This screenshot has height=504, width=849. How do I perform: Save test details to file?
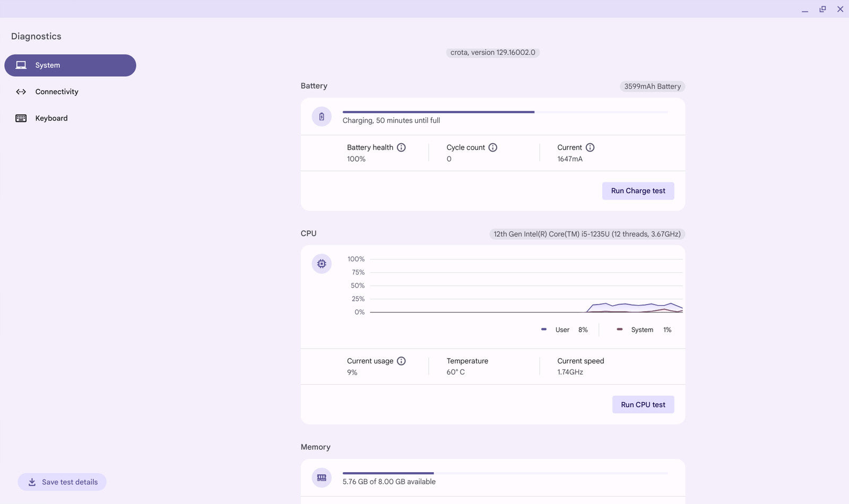click(x=62, y=482)
